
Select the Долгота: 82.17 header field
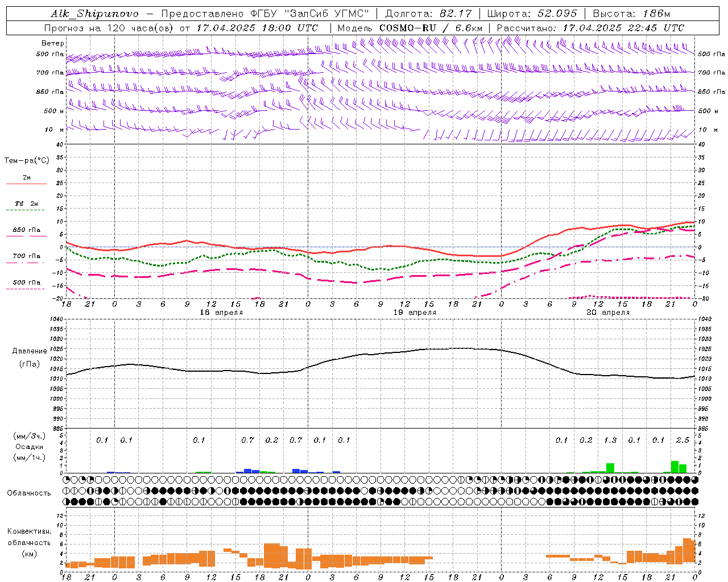pos(428,14)
